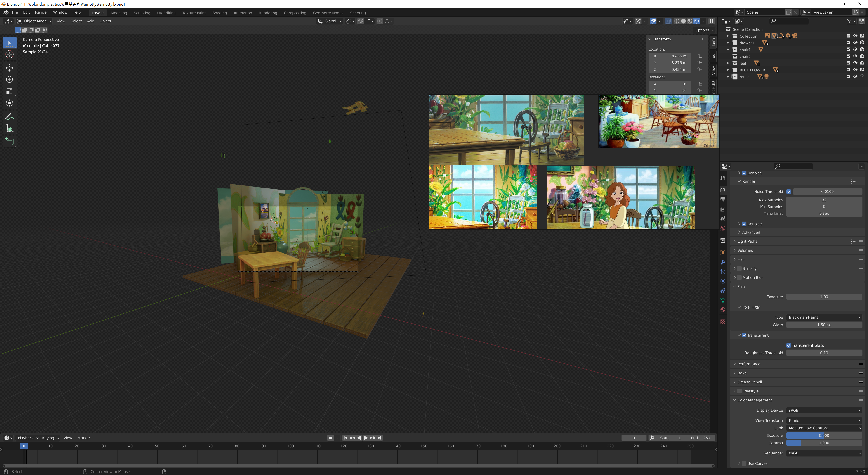This screenshot has height=475, width=868.
Task: Open the View Transform Filmic dropdown
Action: tap(824, 420)
